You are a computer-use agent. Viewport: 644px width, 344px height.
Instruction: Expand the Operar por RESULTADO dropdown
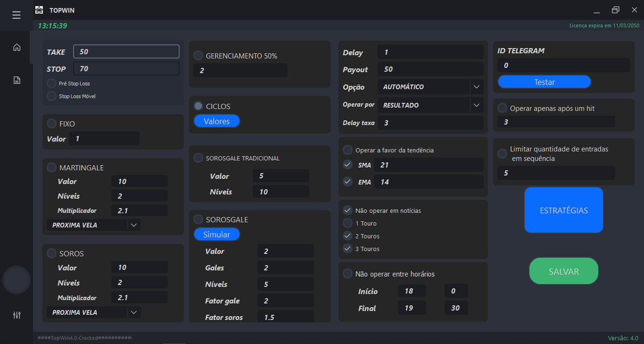pyautogui.click(x=476, y=105)
